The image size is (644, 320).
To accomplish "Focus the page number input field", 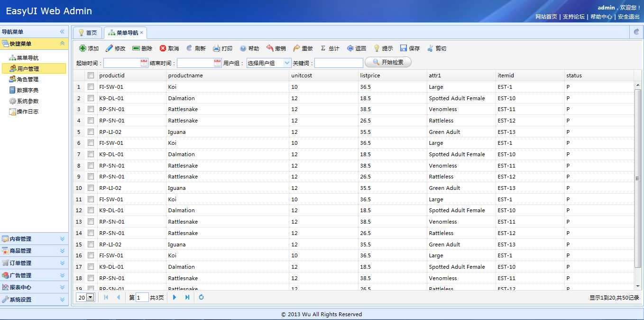I will click(x=142, y=298).
